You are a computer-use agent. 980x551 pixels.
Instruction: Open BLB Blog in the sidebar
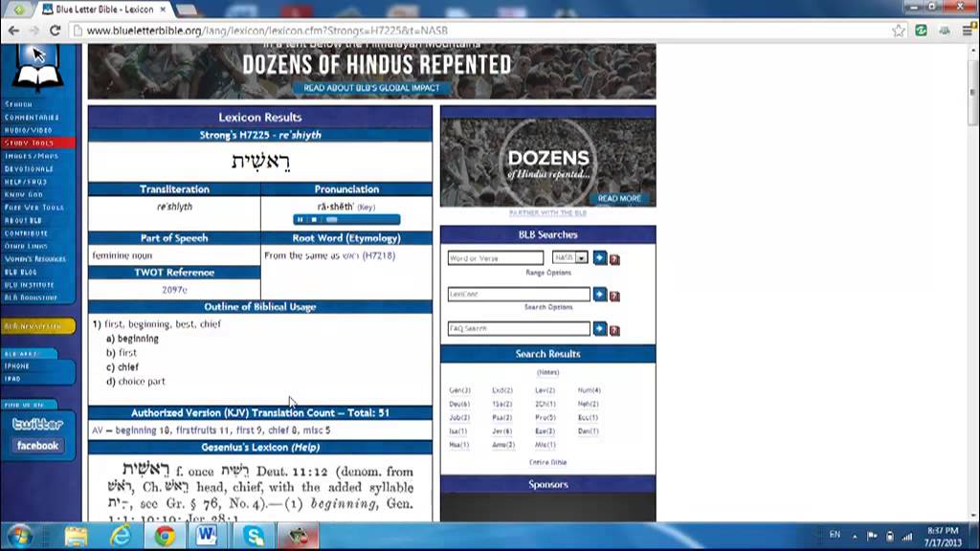pos(21,273)
